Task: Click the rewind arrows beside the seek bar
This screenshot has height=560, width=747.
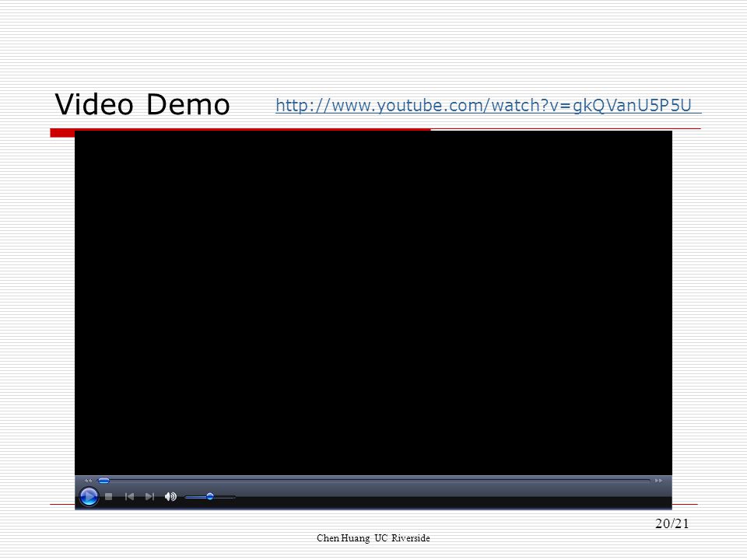Action: click(x=88, y=481)
